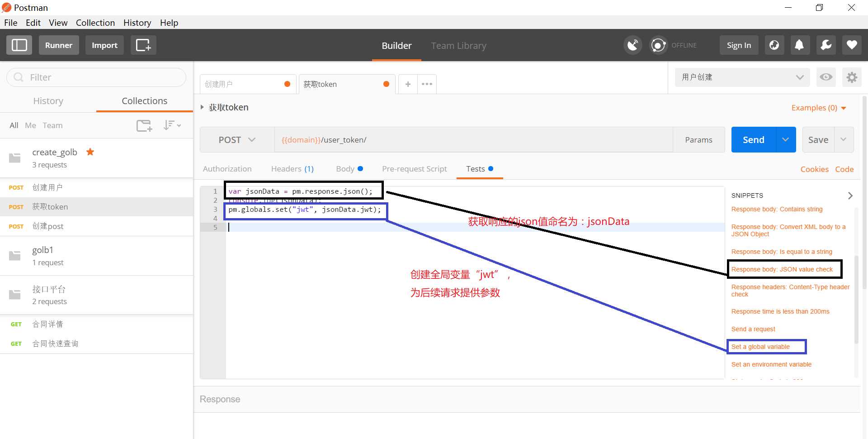Open the Headers (1) tab
The height and width of the screenshot is (439, 868).
pyautogui.click(x=292, y=169)
